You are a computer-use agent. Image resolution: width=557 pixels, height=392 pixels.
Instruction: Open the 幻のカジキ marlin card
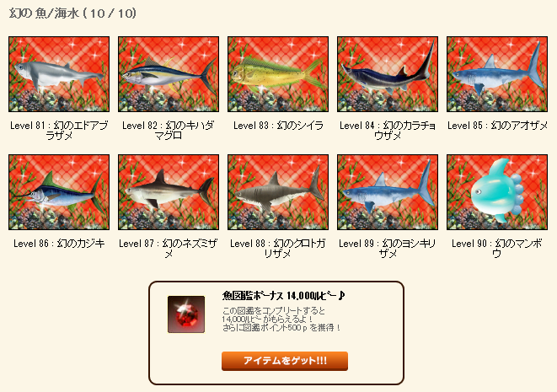point(59,192)
